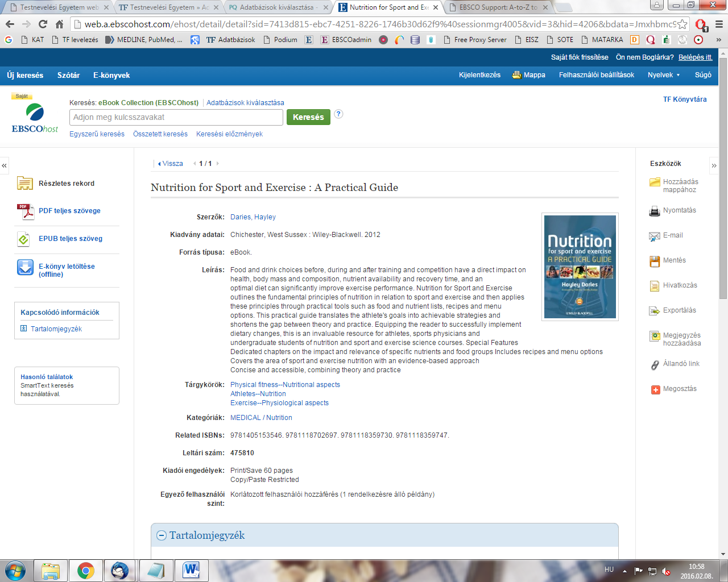Open the EPUB teljes szöveg icon
This screenshot has width=728, height=582.
pyautogui.click(x=23, y=239)
